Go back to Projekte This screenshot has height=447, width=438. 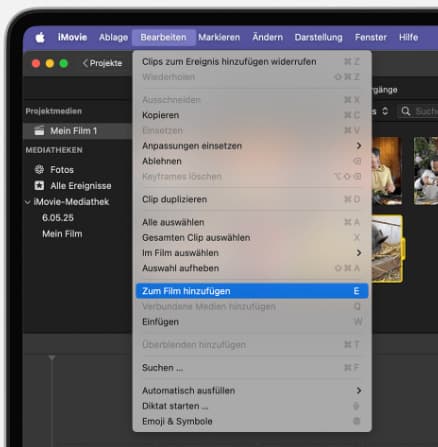102,63
